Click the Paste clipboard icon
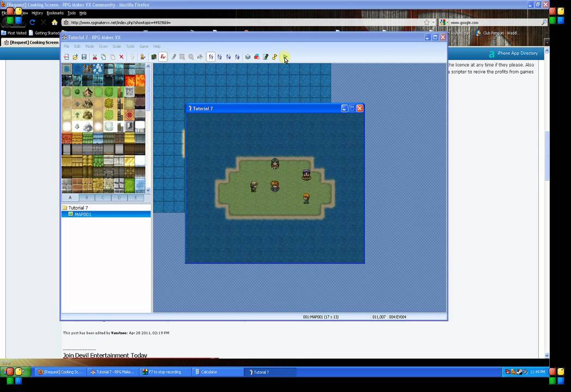The image size is (571, 392). click(113, 57)
